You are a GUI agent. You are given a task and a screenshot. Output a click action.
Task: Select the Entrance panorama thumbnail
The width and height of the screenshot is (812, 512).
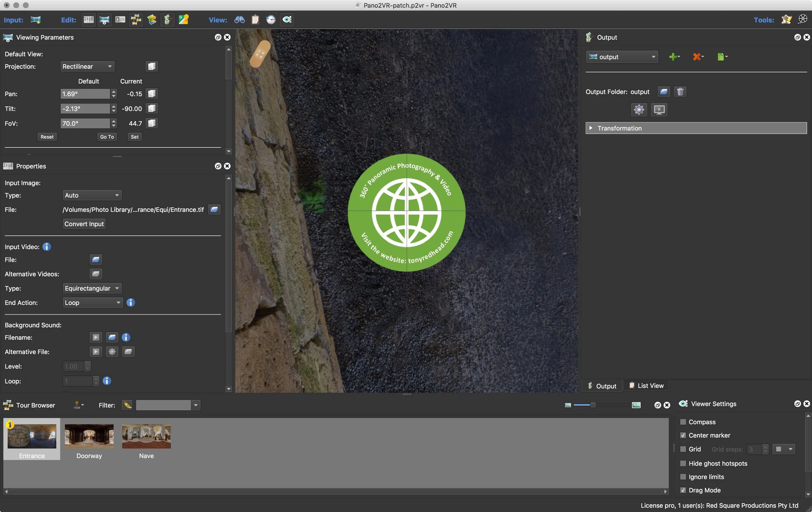32,439
